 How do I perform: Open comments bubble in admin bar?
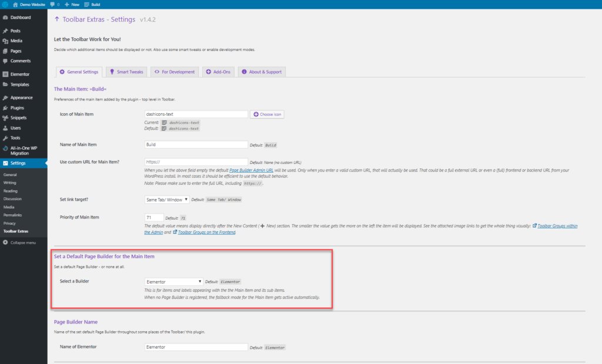pos(55,4)
